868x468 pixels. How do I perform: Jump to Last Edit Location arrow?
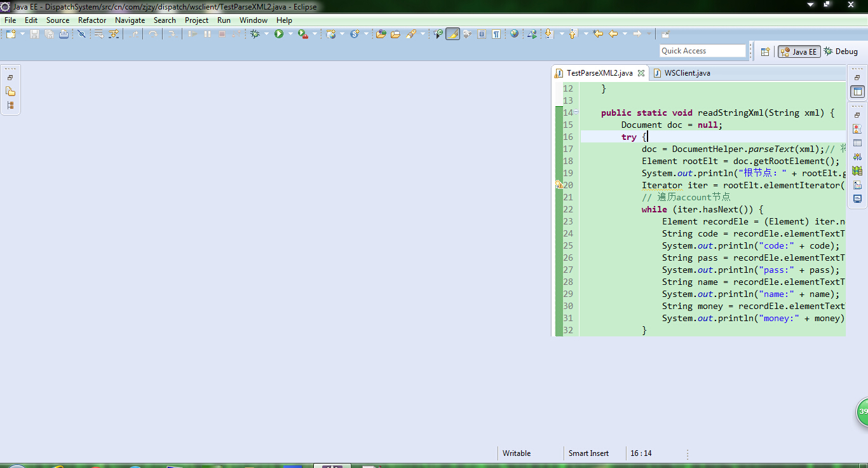point(598,34)
